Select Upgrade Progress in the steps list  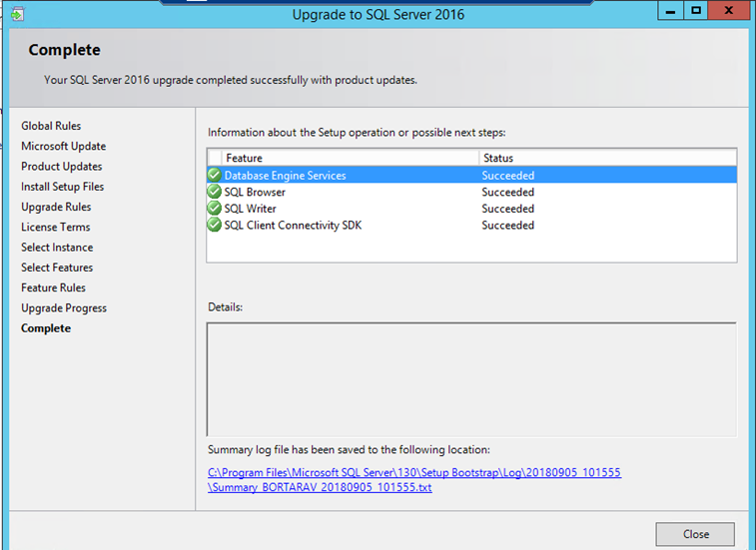[64, 308]
